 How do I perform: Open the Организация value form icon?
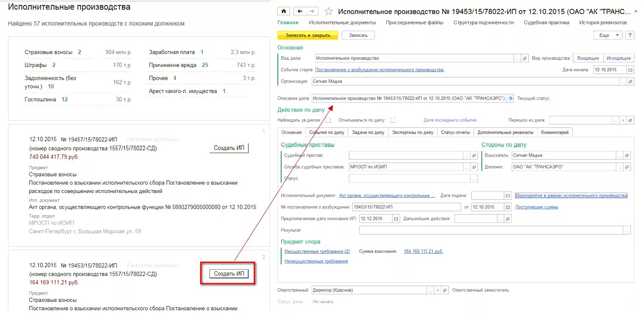[x=630, y=81]
